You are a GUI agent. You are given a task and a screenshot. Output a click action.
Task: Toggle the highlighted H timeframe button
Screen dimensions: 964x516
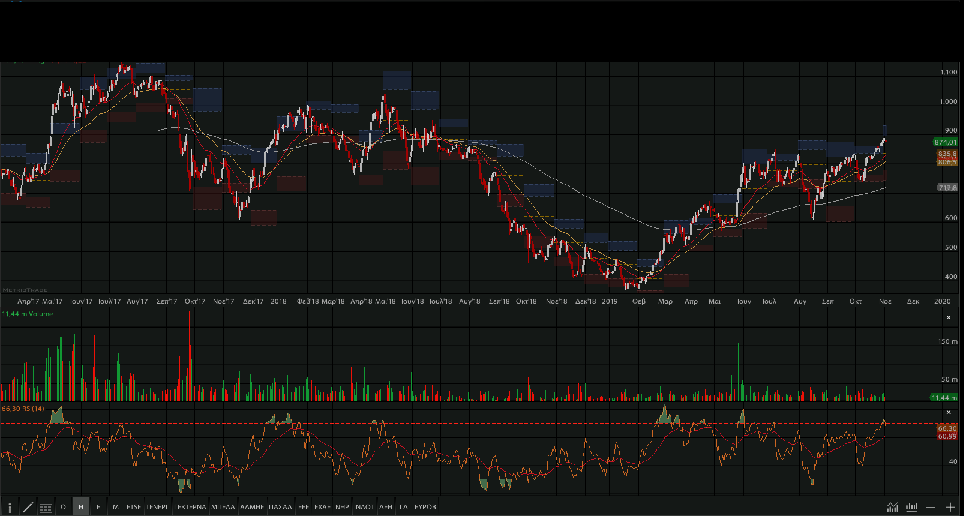[x=81, y=507]
